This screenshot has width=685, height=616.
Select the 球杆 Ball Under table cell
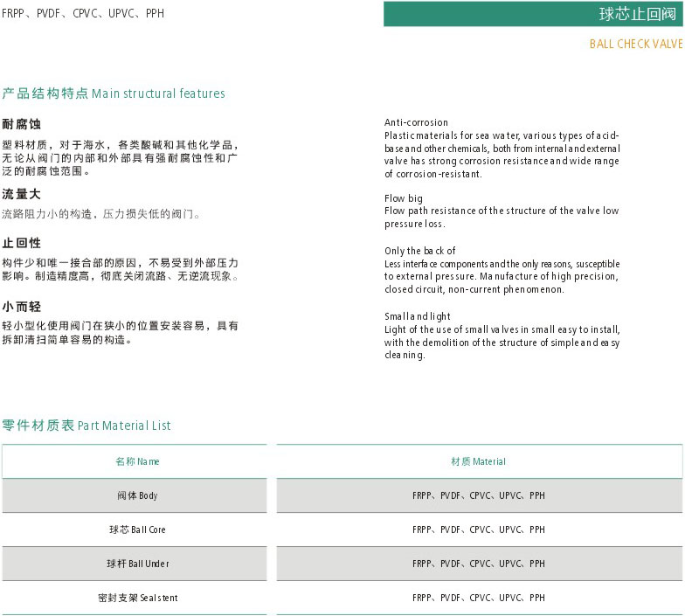click(137, 564)
